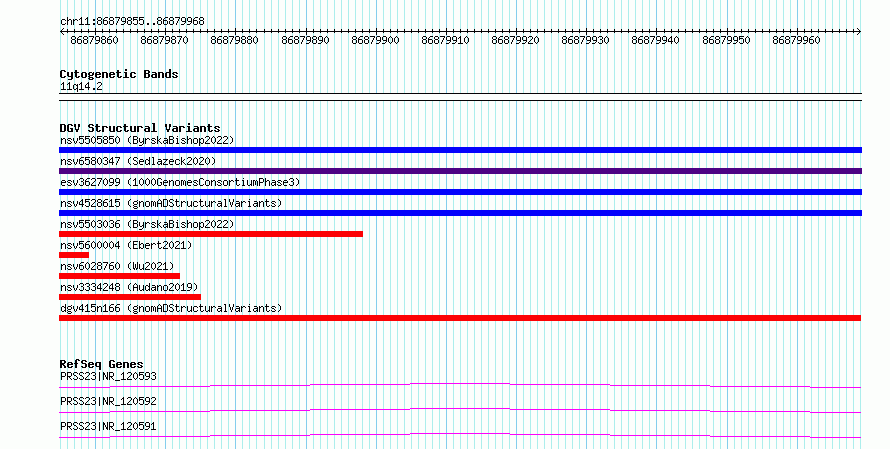Image resolution: width=890 pixels, height=449 pixels.
Task: Select the magenta line for PRSS23|NR_120593
Action: [x=460, y=385]
